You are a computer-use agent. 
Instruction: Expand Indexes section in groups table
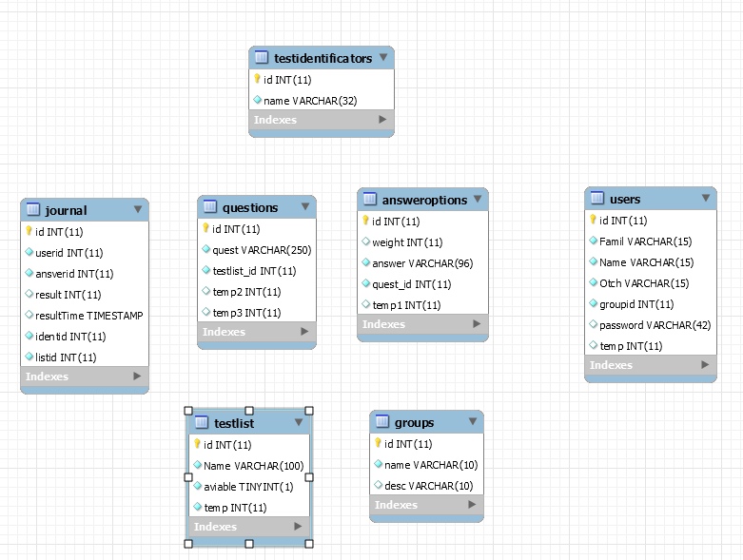coord(472,505)
